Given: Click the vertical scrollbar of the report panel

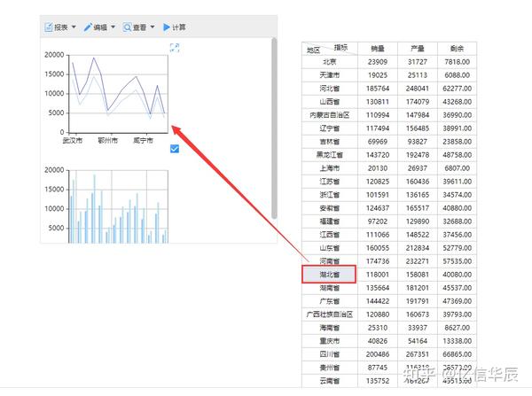Looking at the screenshot, I should [x=274, y=128].
